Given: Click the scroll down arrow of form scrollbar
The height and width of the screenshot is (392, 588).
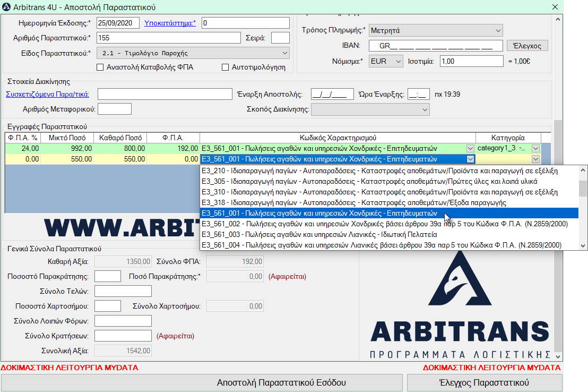Looking at the screenshot, I should pyautogui.click(x=558, y=356).
